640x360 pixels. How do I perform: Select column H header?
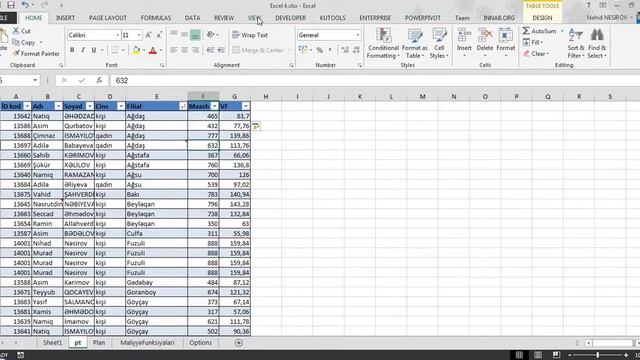click(x=266, y=96)
